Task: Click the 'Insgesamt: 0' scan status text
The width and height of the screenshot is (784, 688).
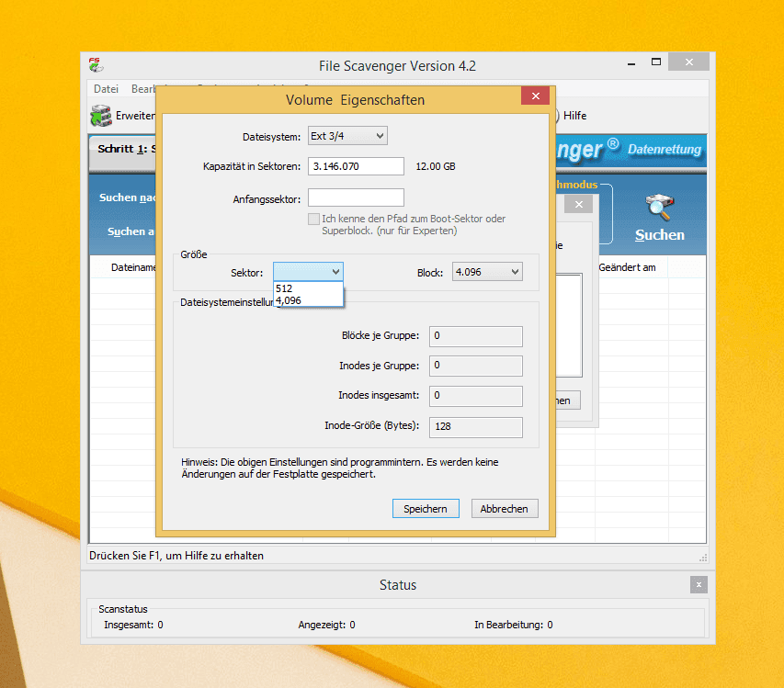Action: pos(133,625)
